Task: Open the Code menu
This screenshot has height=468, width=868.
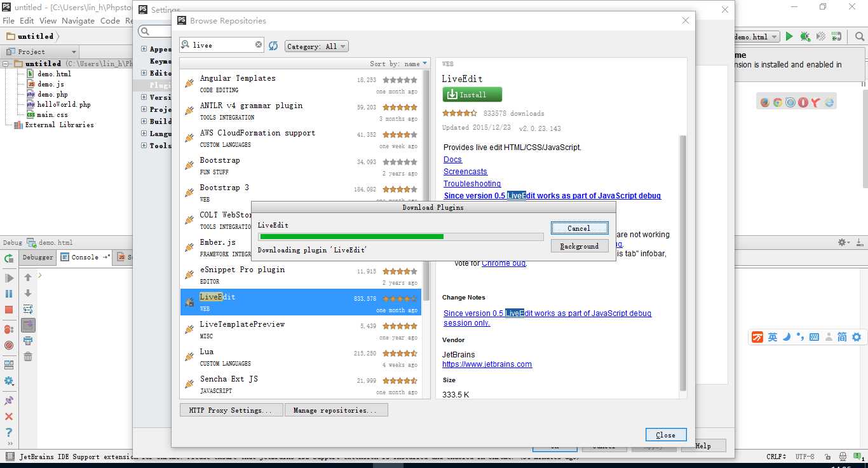Action: 110,20
